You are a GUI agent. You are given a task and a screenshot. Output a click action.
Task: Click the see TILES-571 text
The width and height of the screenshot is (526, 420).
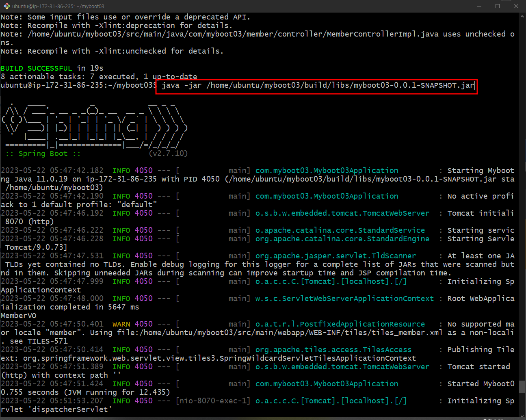pos(39,341)
